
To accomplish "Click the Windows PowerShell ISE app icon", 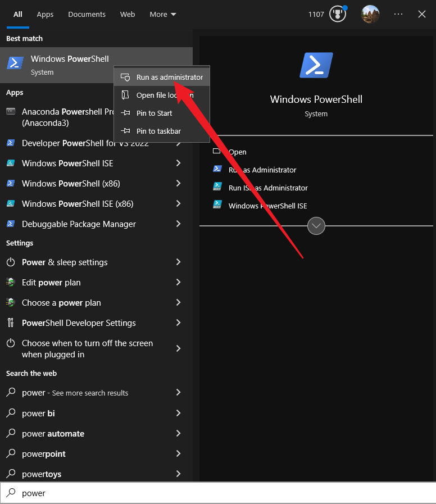I will tap(11, 164).
